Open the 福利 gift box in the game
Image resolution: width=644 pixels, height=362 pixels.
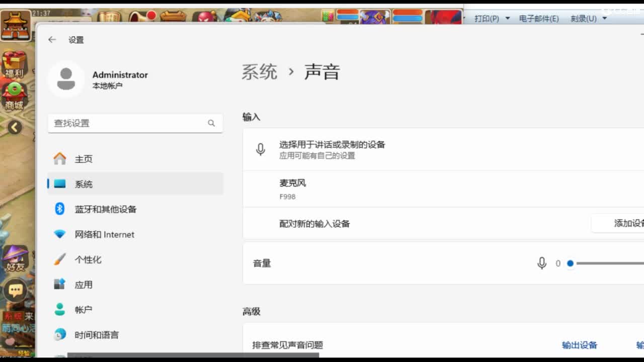14,64
